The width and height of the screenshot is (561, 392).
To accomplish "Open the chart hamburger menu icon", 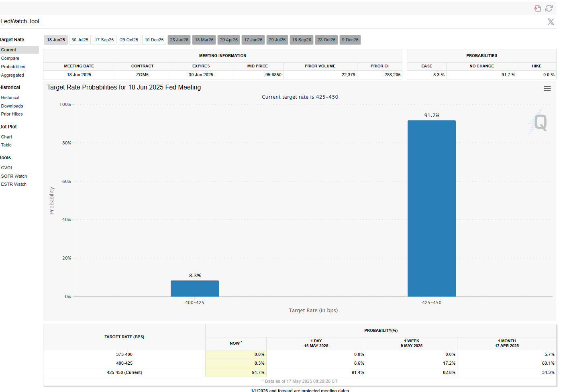I will point(547,89).
